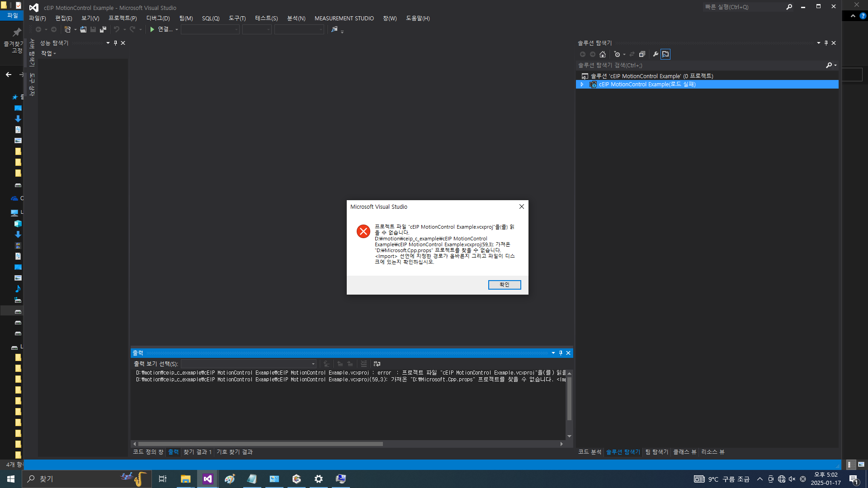This screenshot has height=488, width=868.
Task: Click Pending Changes filter icon in 솔루션 탐색기
Action: click(x=617, y=54)
